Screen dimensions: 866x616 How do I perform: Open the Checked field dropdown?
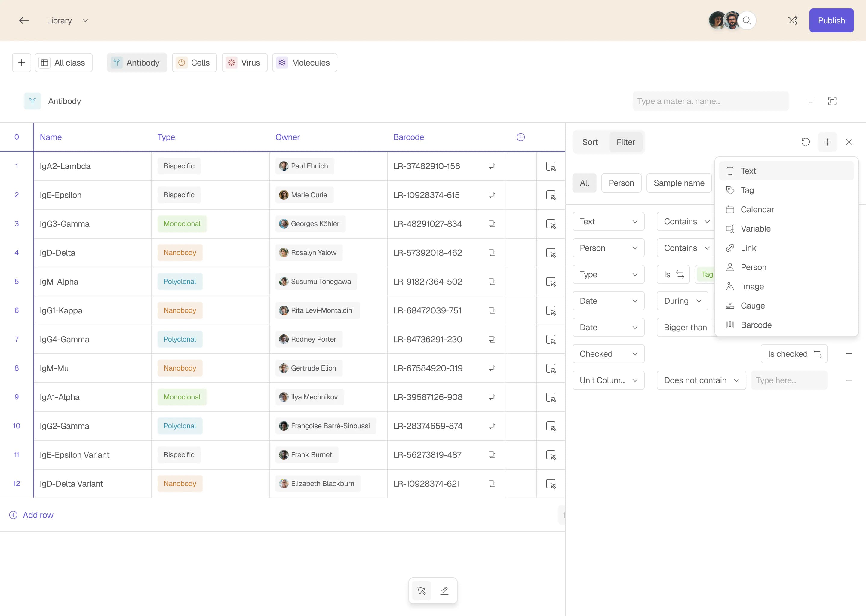click(x=608, y=354)
